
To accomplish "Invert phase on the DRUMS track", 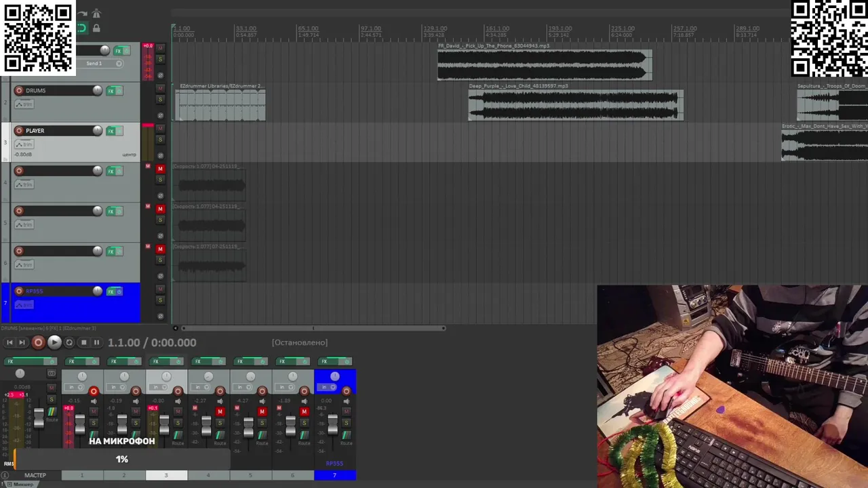I will 160,115.
